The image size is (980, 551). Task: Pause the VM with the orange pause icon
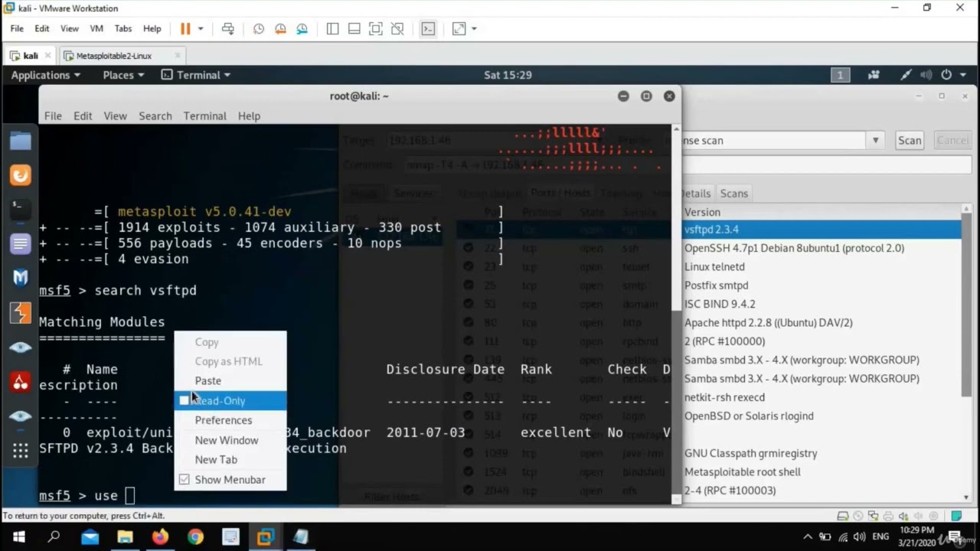[185, 28]
